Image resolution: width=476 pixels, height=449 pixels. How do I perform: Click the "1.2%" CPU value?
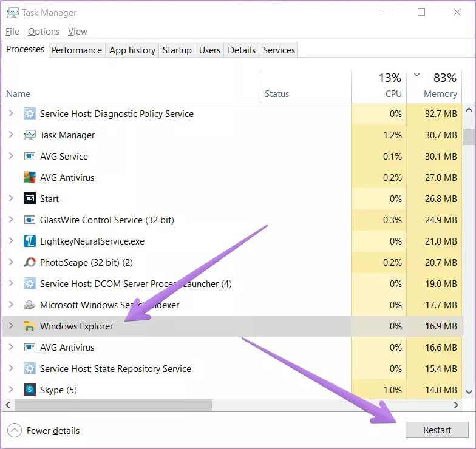pyautogui.click(x=392, y=135)
